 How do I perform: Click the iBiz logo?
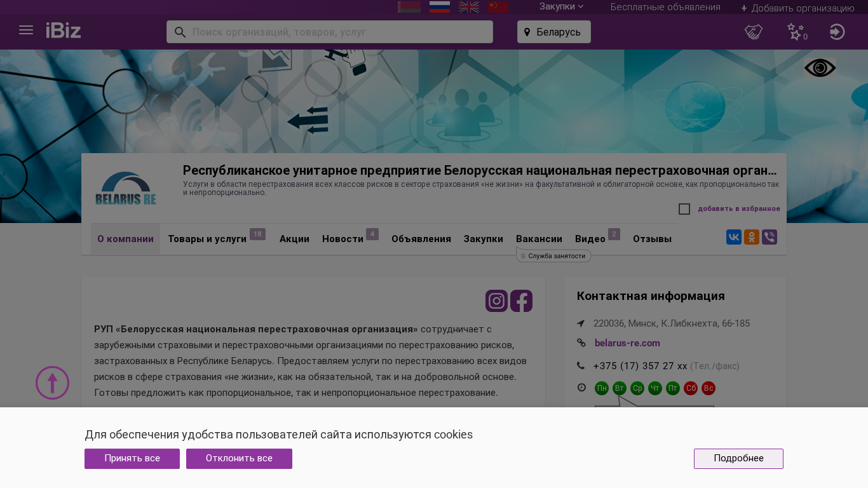click(x=64, y=30)
